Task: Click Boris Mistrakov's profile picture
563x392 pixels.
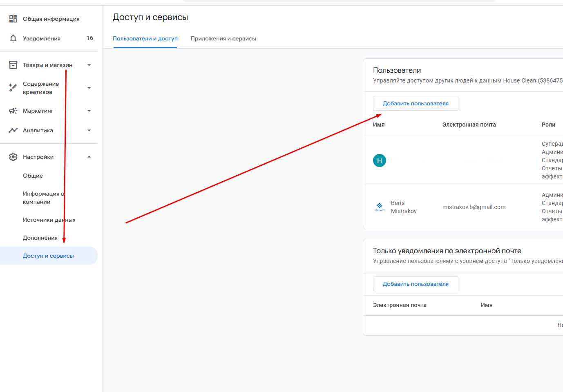Action: [379, 207]
